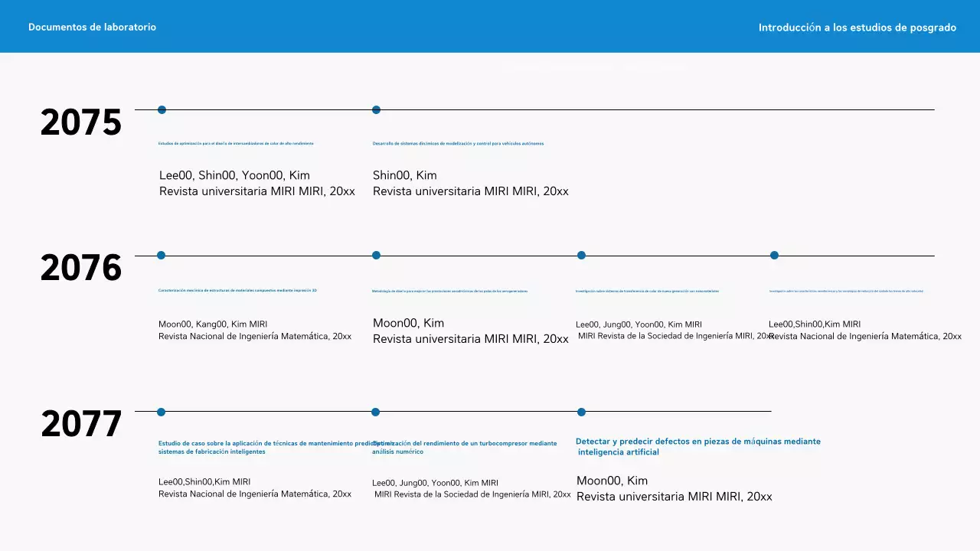Open 'Caracterización mecánica de estructuras' paper title
This screenshot has width=980, height=551.
click(237, 290)
